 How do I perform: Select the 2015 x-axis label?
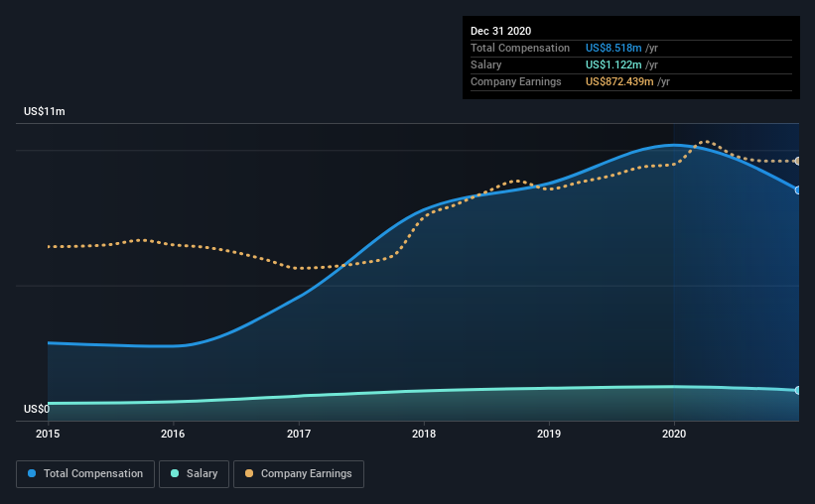tap(48, 434)
